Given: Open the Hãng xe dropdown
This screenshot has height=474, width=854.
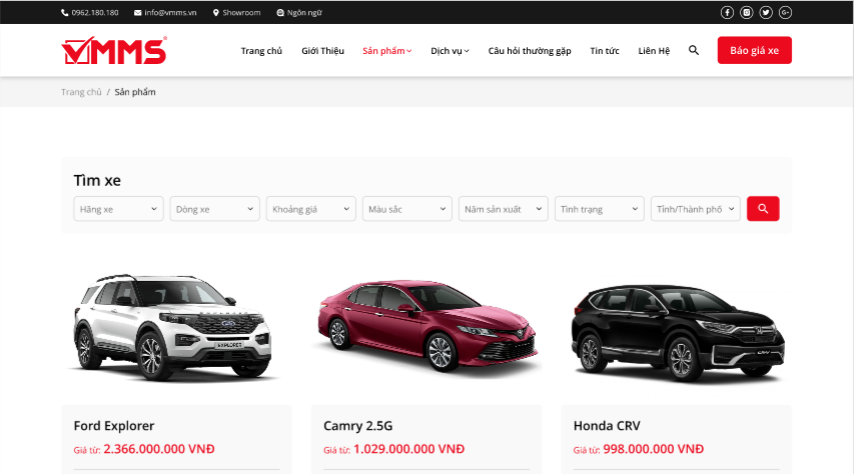Looking at the screenshot, I should click(118, 209).
